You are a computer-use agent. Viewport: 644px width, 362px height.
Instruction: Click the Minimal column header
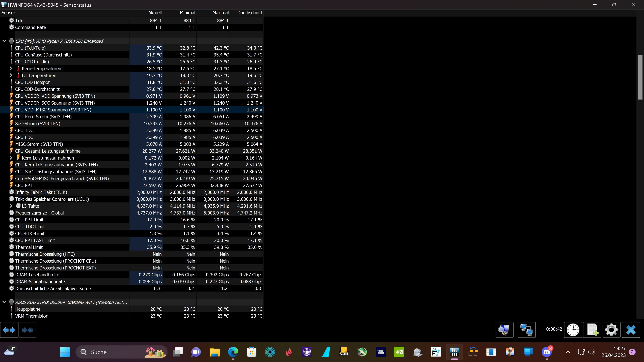[x=179, y=13]
